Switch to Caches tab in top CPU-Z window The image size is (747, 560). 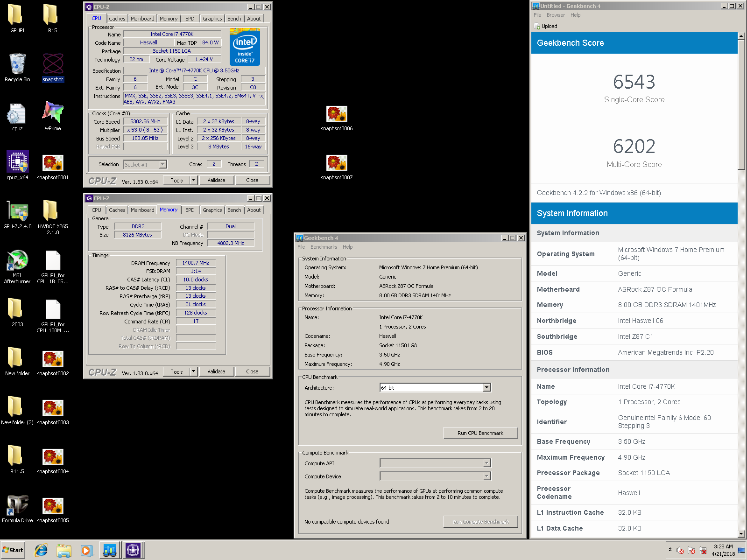coord(117,19)
